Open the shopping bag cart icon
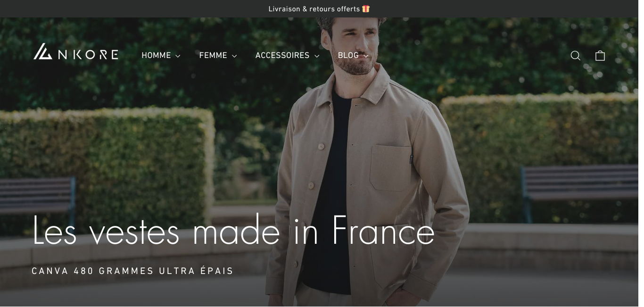Viewport: 644px width, 307px height. coord(600,56)
